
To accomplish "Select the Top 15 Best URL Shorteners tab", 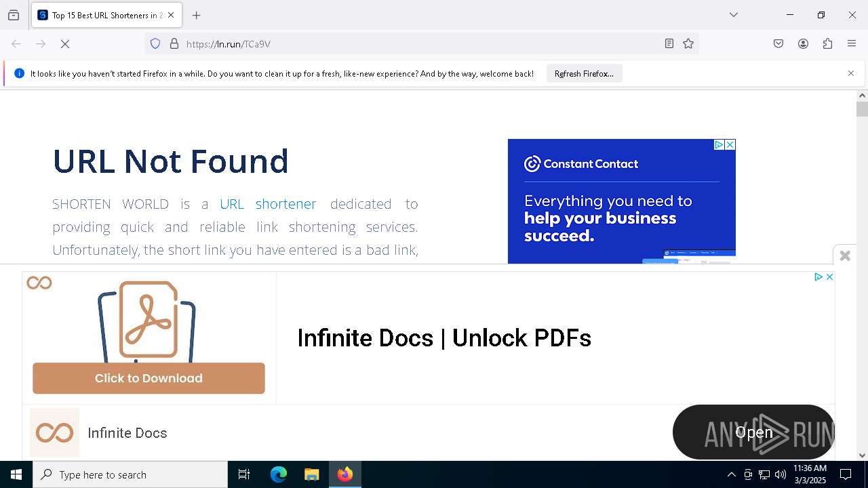I will point(106,15).
